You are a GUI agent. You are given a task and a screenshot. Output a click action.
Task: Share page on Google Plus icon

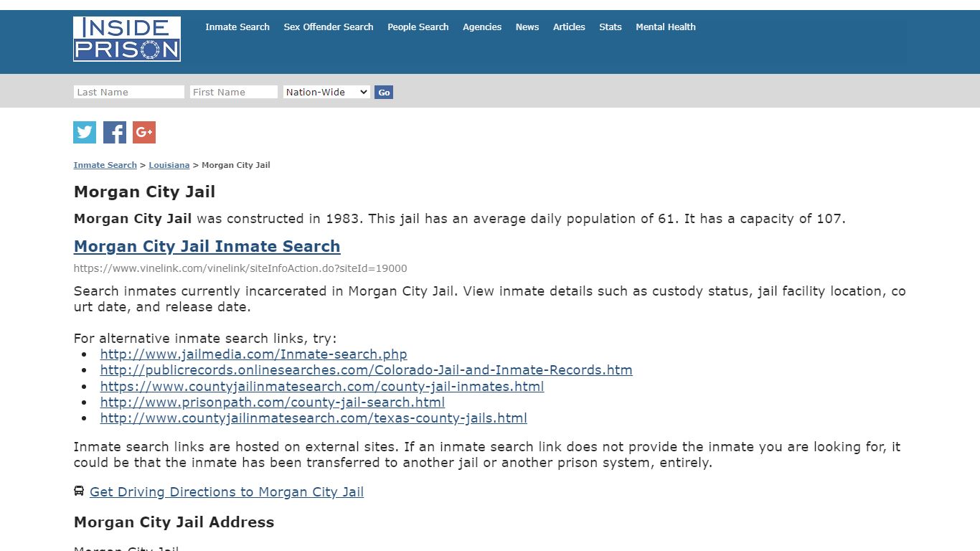pyautogui.click(x=144, y=132)
